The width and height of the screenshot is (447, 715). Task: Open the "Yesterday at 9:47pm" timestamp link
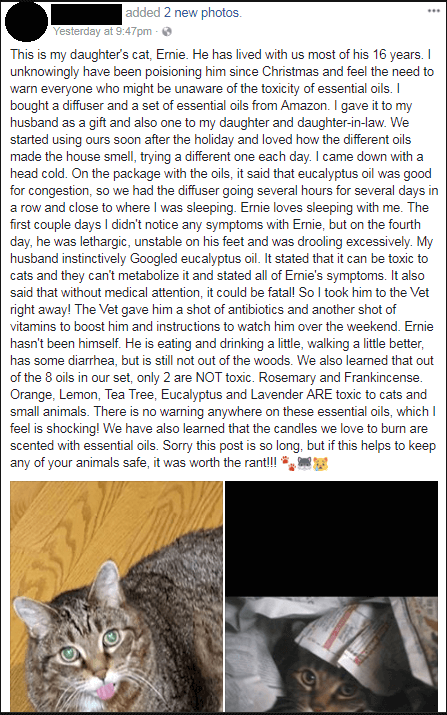(102, 31)
